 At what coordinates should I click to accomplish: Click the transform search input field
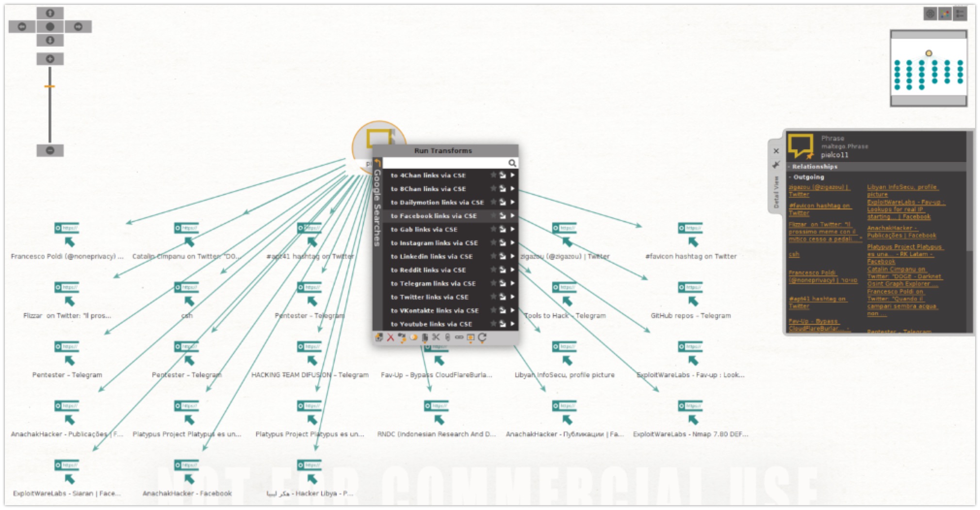pyautogui.click(x=445, y=163)
